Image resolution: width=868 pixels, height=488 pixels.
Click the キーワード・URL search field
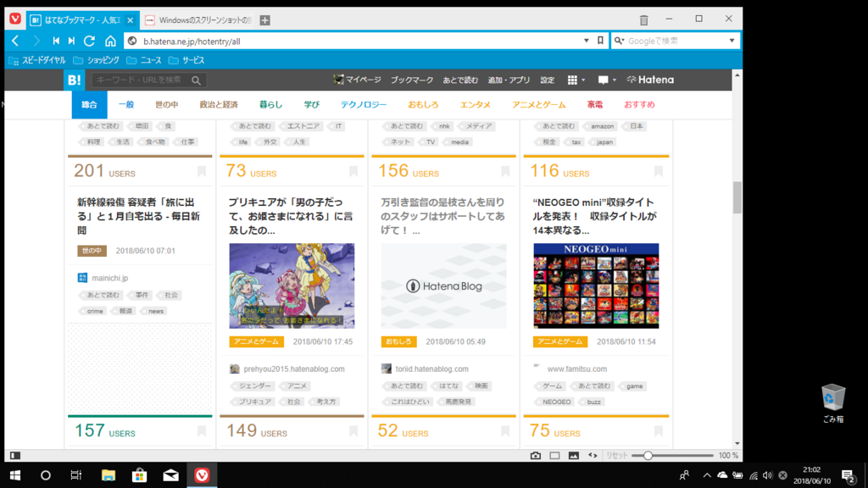142,80
